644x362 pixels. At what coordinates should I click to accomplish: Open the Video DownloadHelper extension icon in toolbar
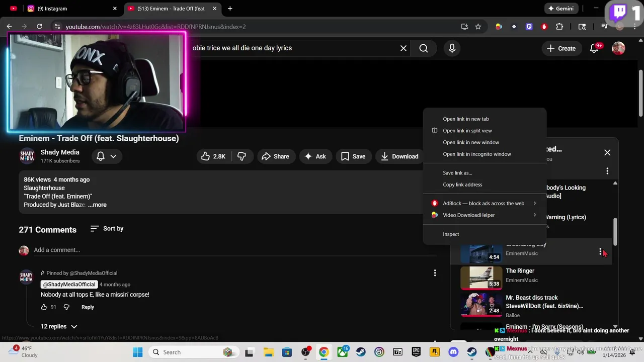tap(499, 27)
